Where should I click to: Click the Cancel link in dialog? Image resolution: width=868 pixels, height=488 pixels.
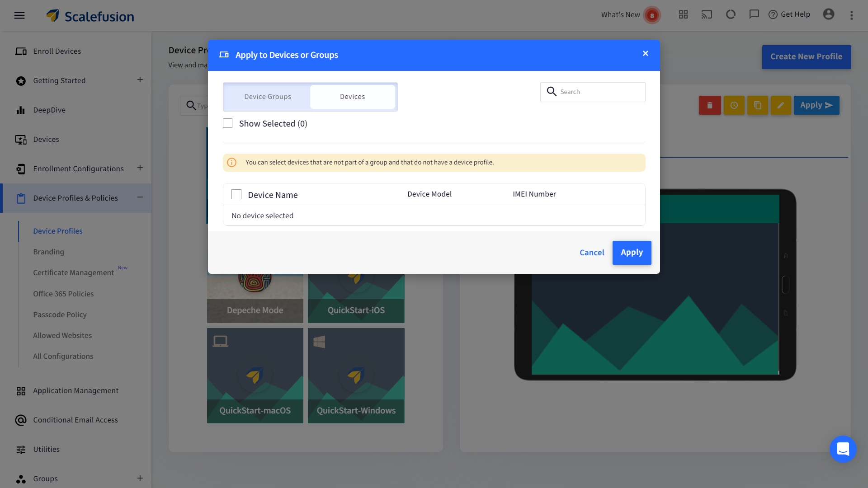(592, 253)
